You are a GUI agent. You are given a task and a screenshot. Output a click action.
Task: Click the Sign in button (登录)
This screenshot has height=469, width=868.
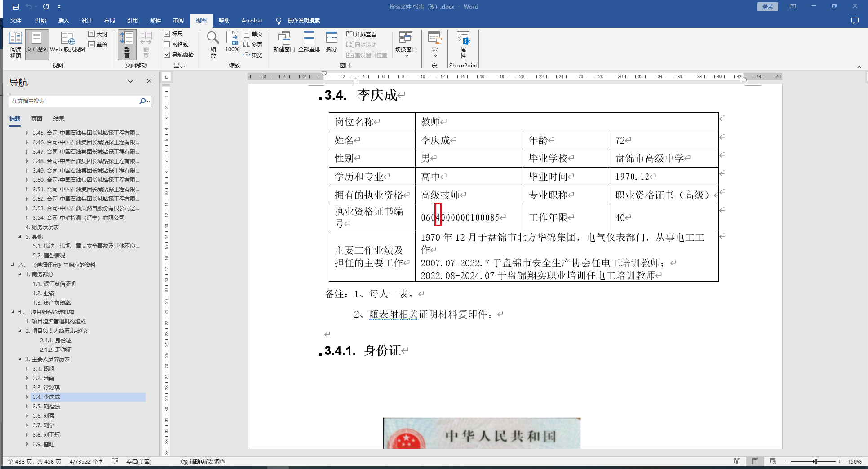(767, 7)
